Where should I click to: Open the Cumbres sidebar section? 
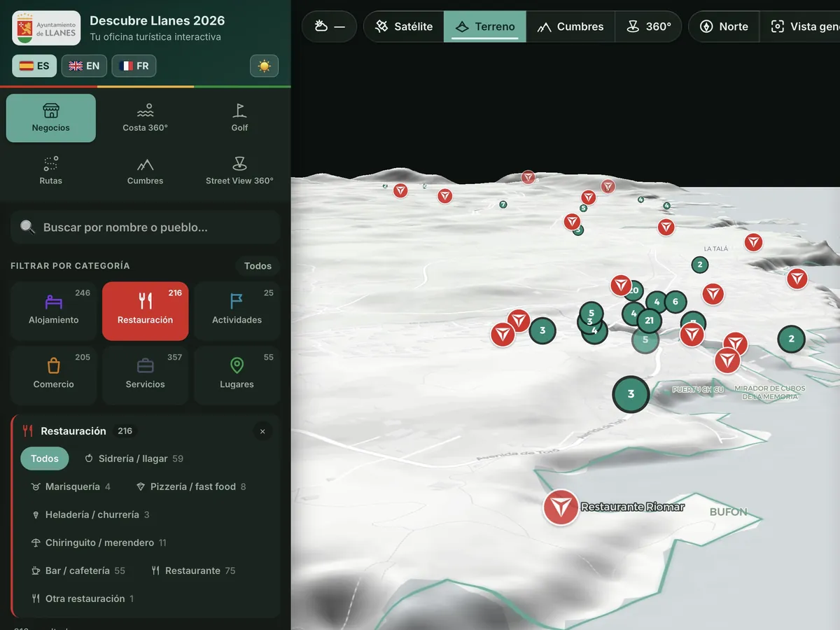(x=145, y=171)
